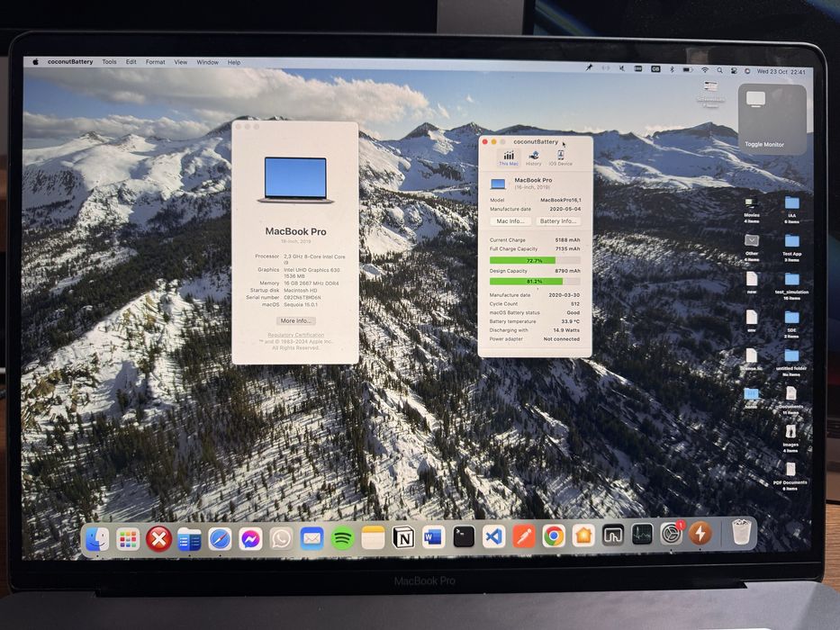
Task: Open Mail from the Dock
Action: (312, 538)
